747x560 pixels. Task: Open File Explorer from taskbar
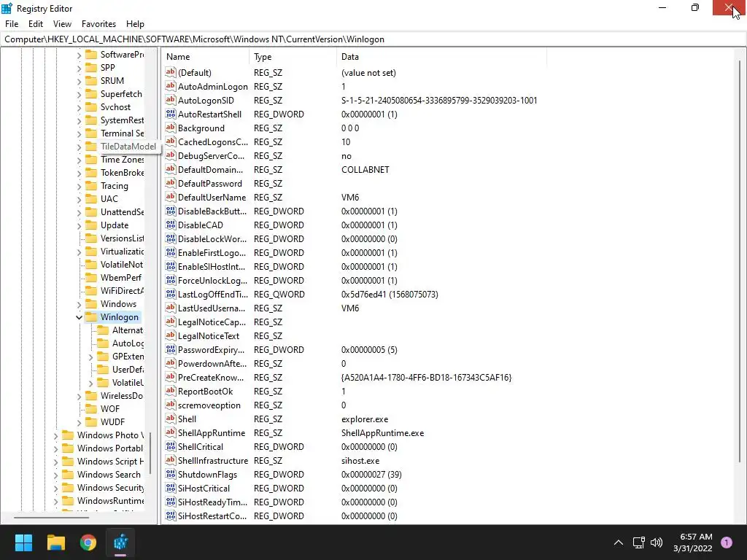(55, 542)
